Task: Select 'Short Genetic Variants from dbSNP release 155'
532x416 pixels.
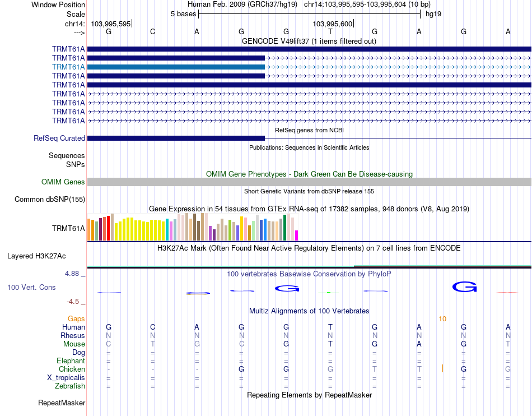Action: click(x=309, y=191)
